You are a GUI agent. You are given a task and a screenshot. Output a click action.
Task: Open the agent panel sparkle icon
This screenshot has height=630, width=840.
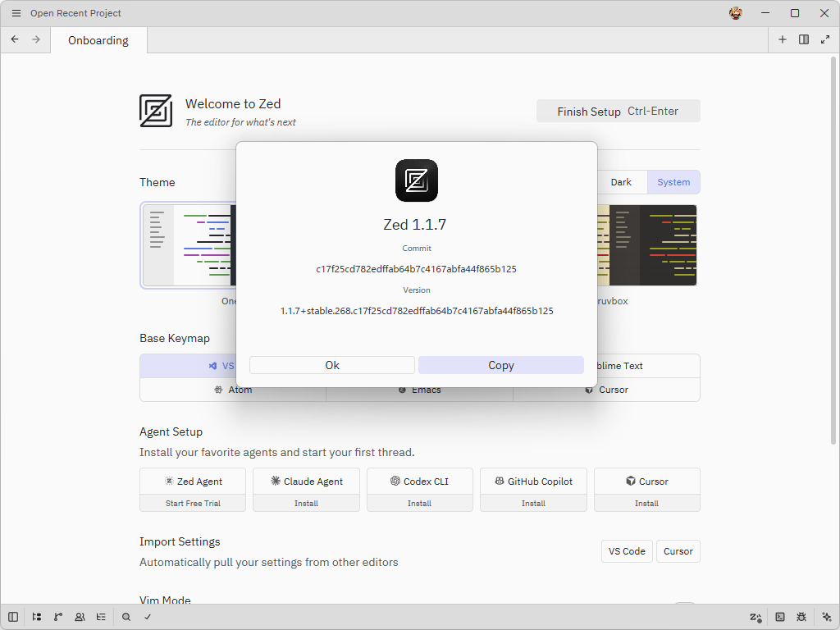pos(826,617)
